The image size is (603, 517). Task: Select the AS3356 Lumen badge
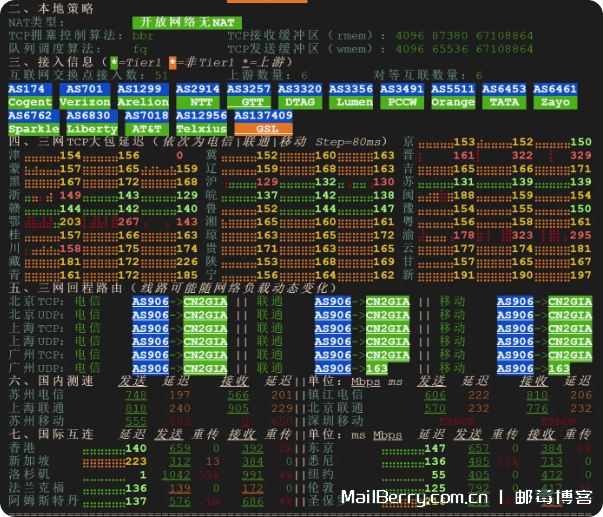point(353,96)
